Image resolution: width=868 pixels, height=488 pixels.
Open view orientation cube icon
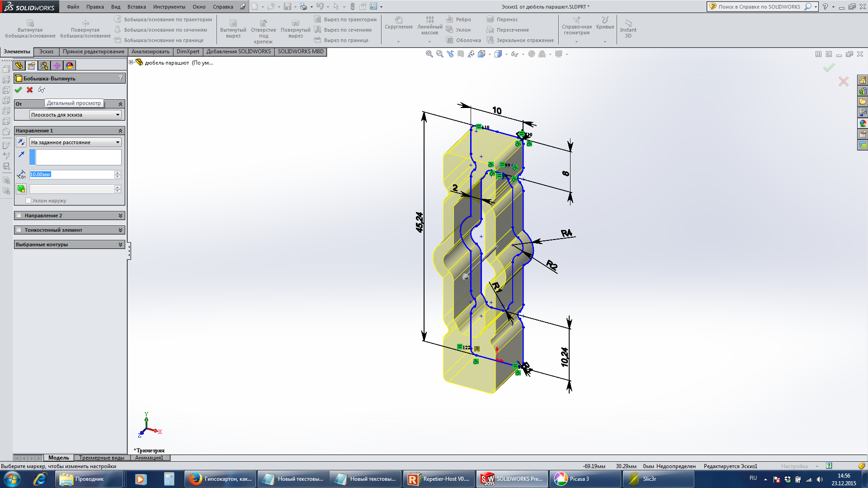coord(482,54)
